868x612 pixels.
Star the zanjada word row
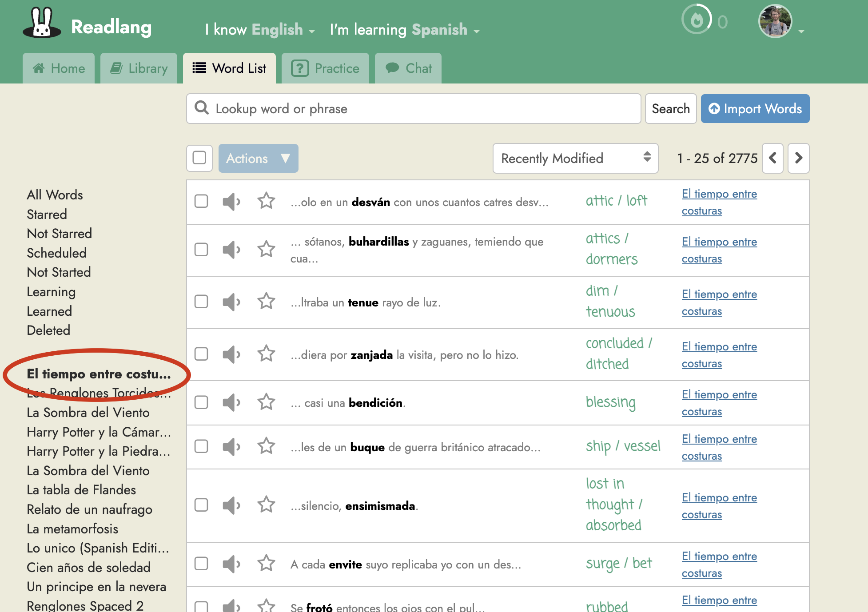click(266, 354)
